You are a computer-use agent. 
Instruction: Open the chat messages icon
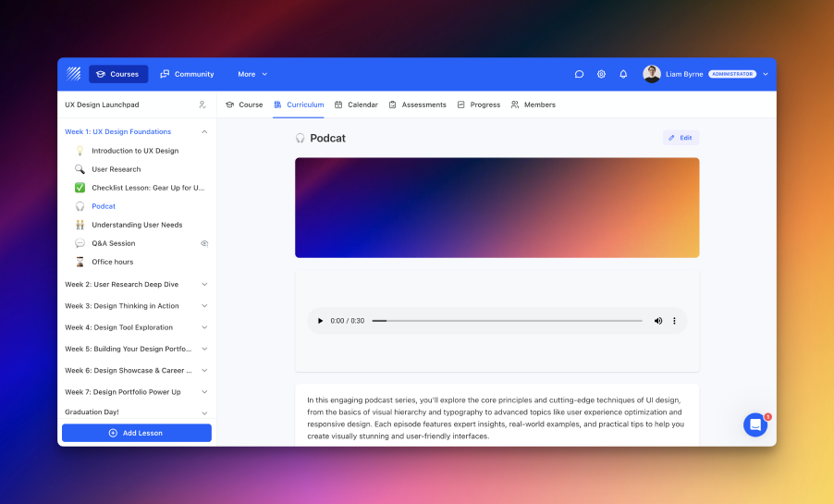click(579, 74)
